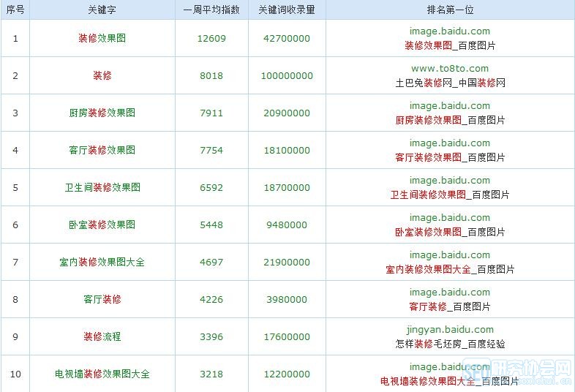The image size is (575, 392).
Task: Click the 一周平均指数 column header
Action: click(x=211, y=10)
